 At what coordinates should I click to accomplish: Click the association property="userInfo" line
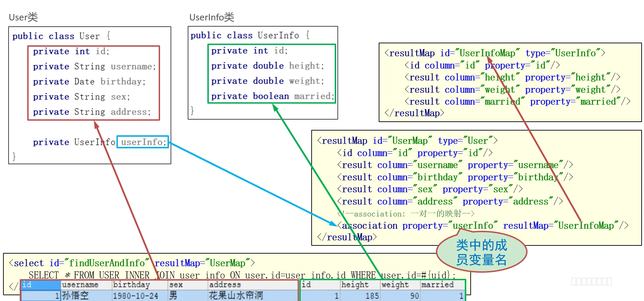[x=482, y=226]
